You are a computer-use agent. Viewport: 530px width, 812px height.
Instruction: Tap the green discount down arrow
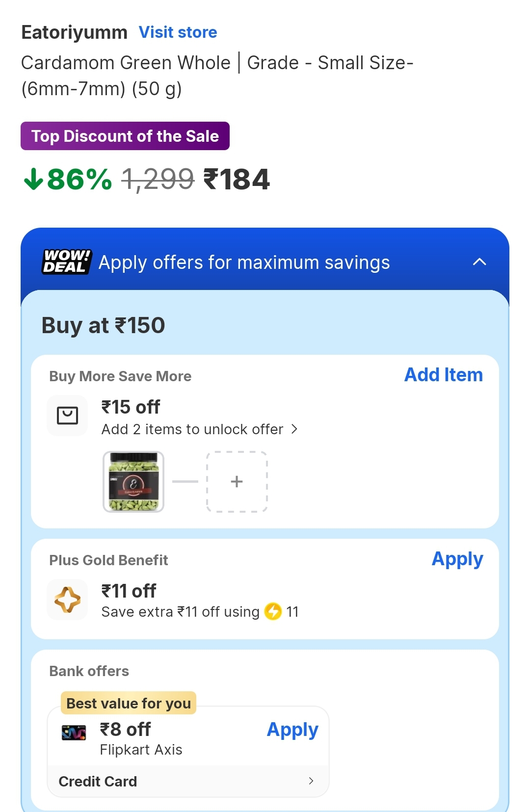(33, 179)
